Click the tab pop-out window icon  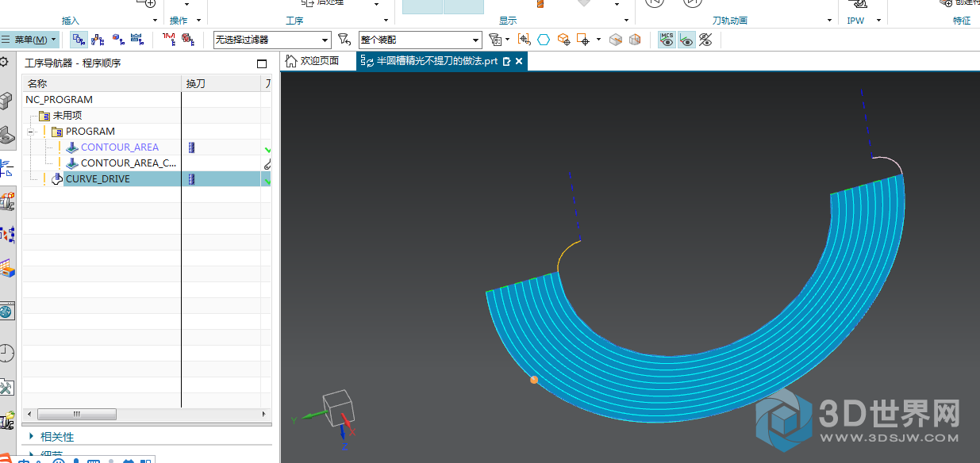tap(506, 61)
